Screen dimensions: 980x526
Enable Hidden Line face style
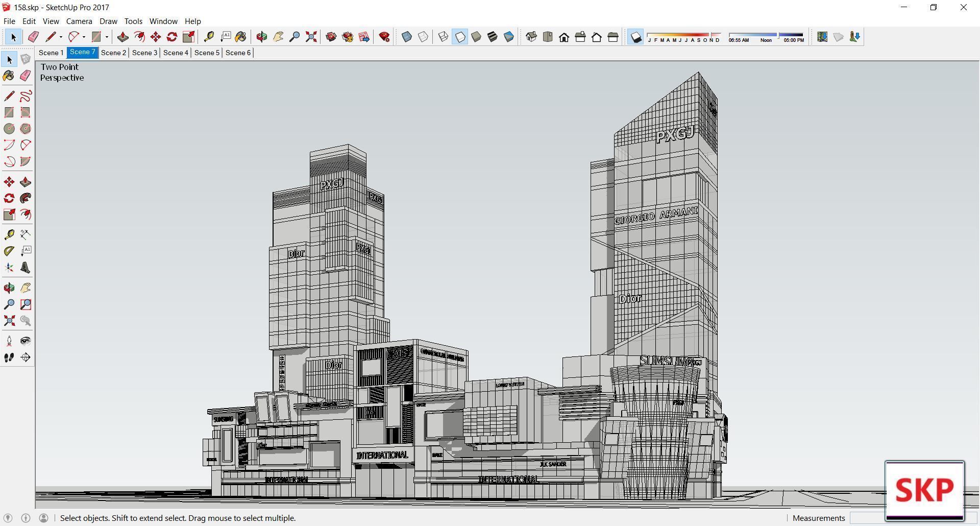460,37
